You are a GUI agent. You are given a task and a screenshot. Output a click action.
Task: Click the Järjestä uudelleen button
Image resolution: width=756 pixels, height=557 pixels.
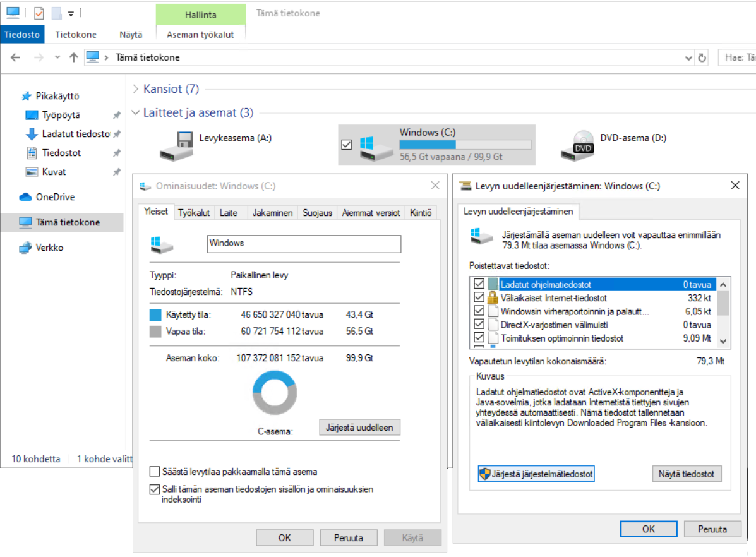tap(359, 428)
